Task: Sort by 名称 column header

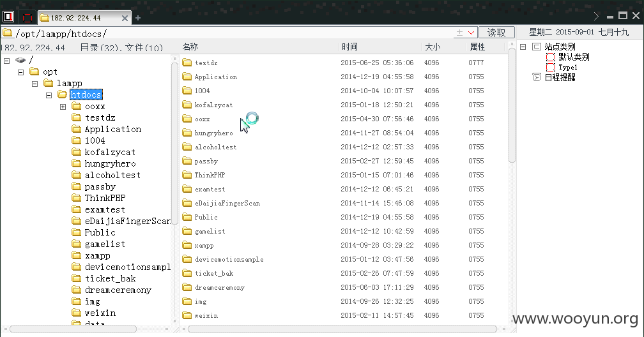Action: (x=190, y=47)
